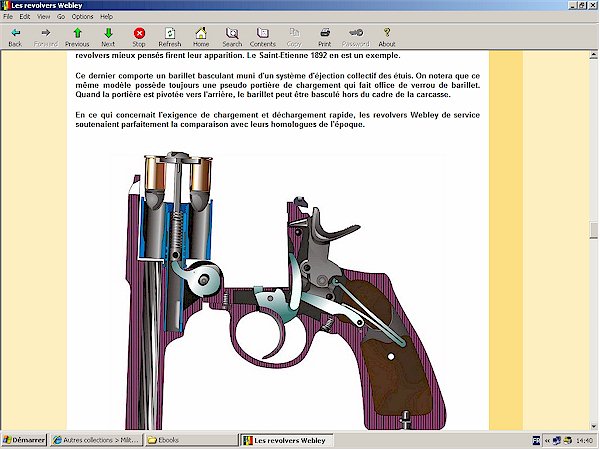Screen dimensions: 600x450
Task: Click the scroll-down arrow of the vertical scrollbar
Action: 594,426
